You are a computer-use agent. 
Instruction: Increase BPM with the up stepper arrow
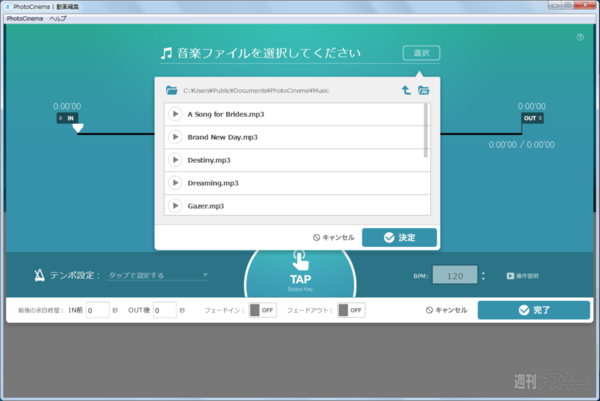point(483,273)
